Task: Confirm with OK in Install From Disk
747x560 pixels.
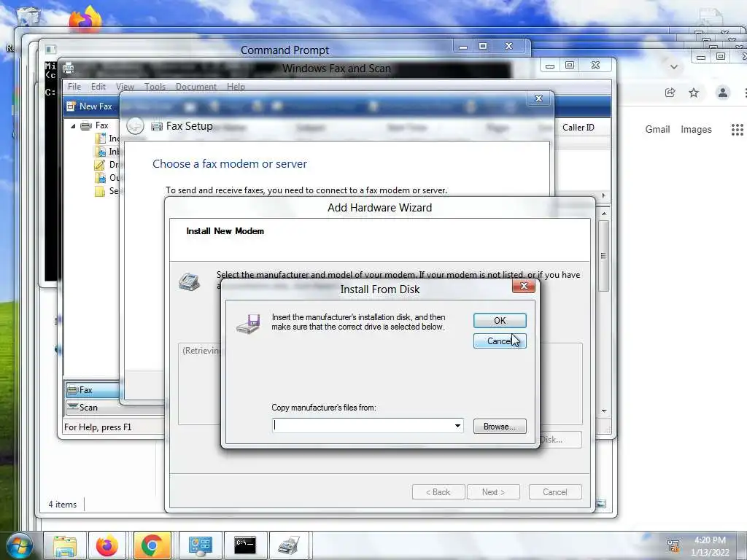Action: pos(500,321)
